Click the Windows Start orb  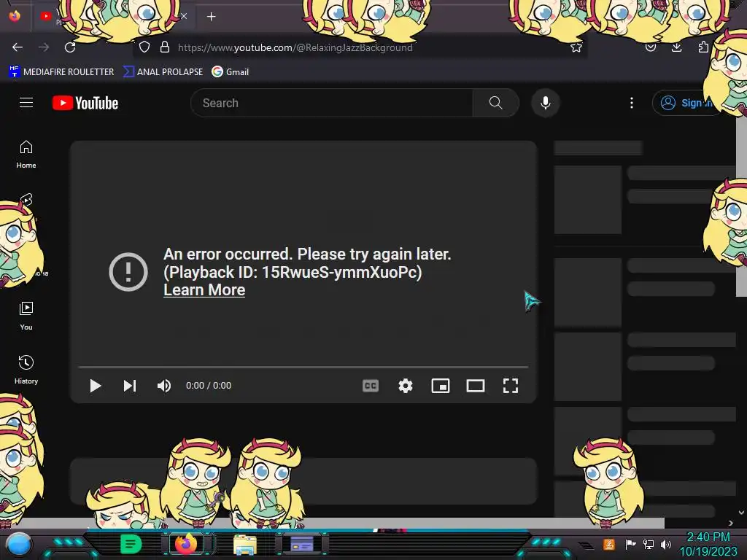click(x=18, y=544)
